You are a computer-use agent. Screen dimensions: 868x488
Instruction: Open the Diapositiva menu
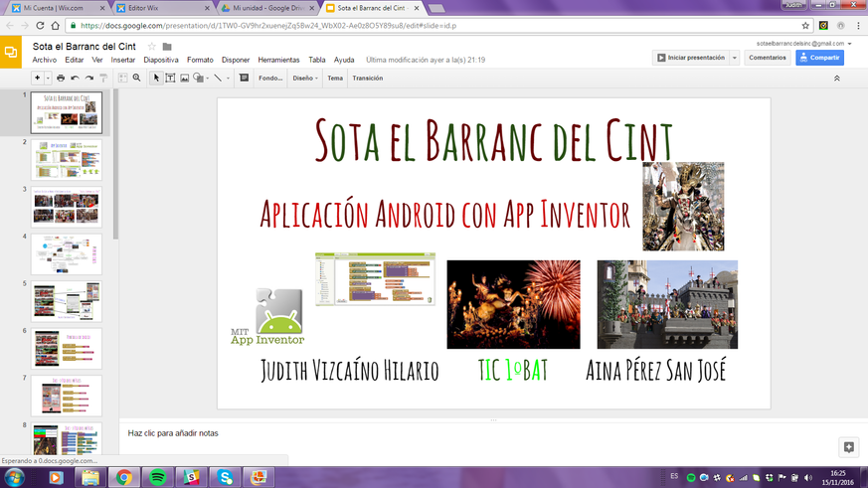point(161,60)
